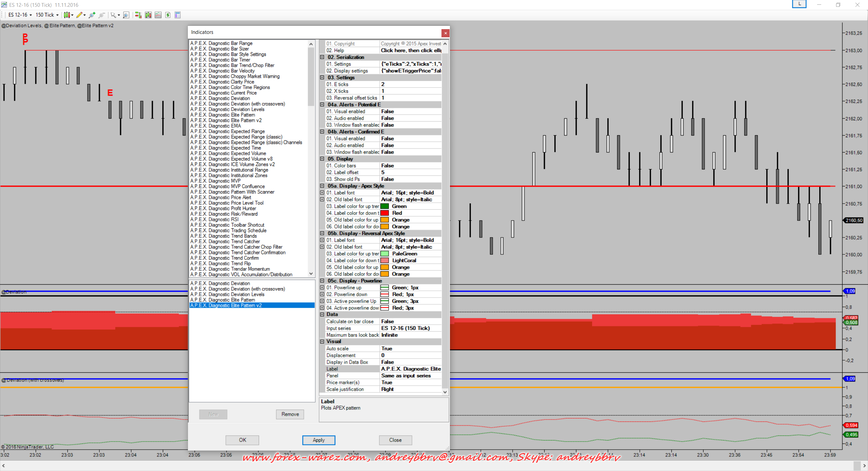This screenshot has width=868, height=471.
Task: Open the chart style candlestick icon
Action: pos(67,15)
